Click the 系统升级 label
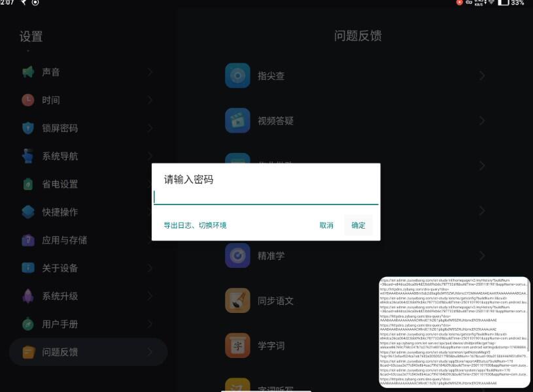The width and height of the screenshot is (533, 392). 60,296
